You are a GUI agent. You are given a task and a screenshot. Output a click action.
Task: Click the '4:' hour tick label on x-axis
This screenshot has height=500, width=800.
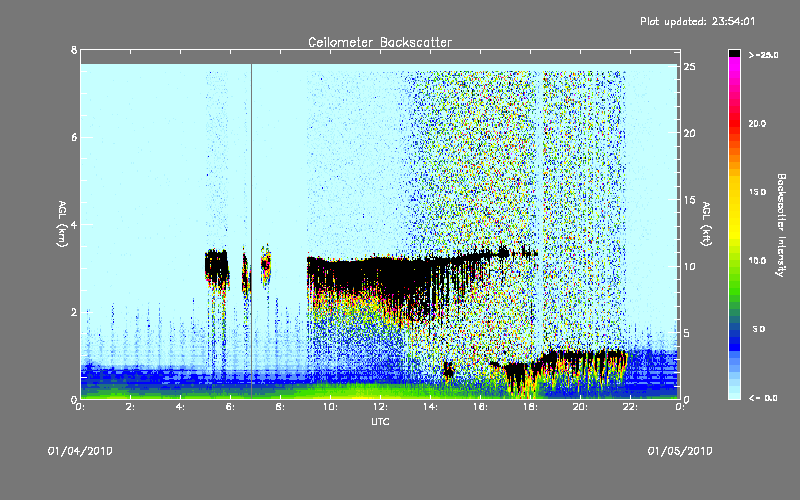click(x=181, y=407)
